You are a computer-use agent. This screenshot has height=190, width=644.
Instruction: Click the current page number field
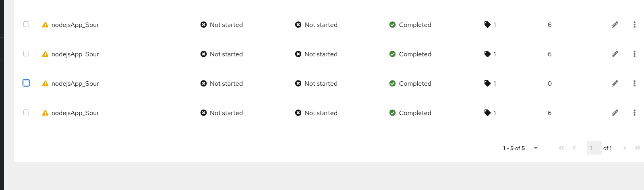click(x=594, y=148)
